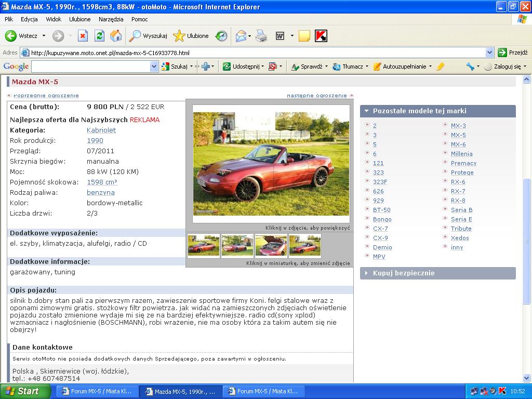The width and height of the screenshot is (532, 399).
Task: Click the Autouzupełnianie autofill button
Action: click(x=401, y=66)
